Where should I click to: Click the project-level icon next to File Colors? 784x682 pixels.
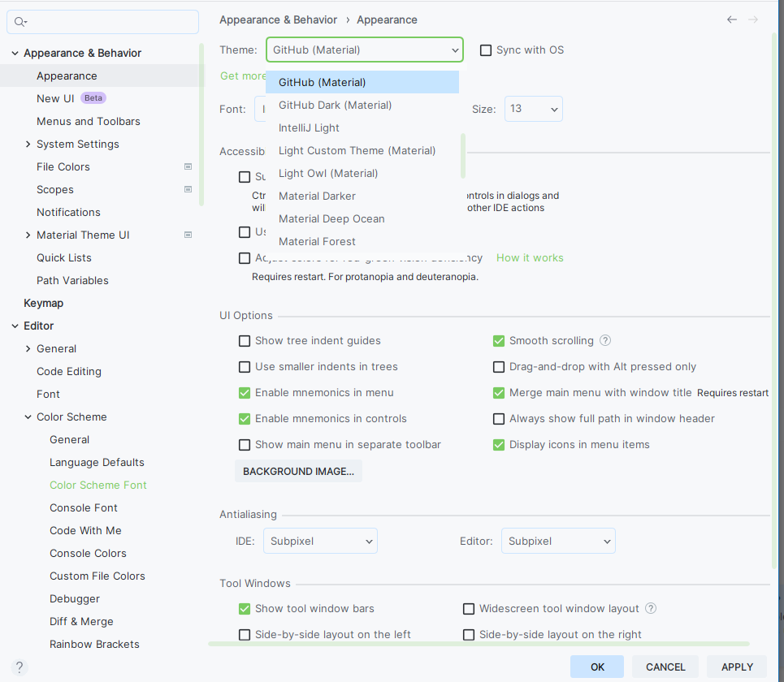click(x=188, y=166)
